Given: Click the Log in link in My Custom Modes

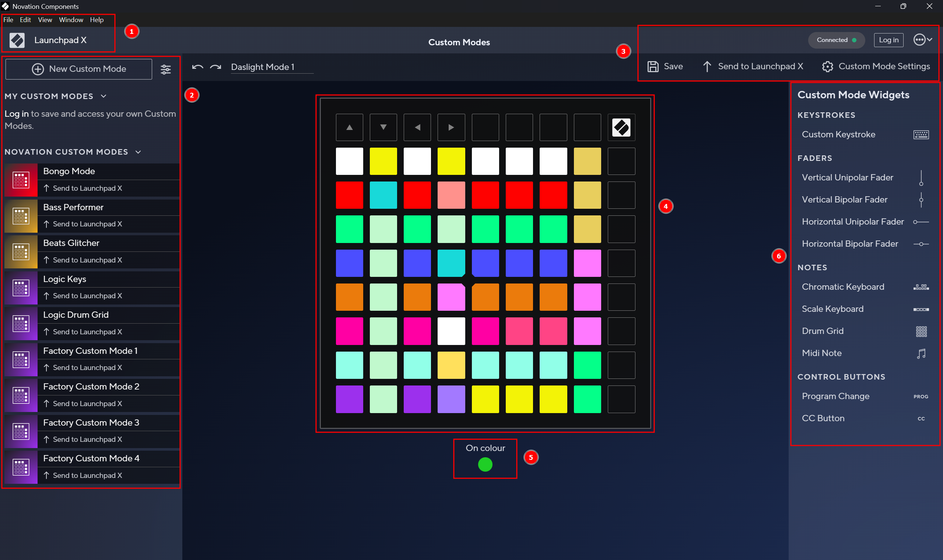Looking at the screenshot, I should tap(16, 114).
